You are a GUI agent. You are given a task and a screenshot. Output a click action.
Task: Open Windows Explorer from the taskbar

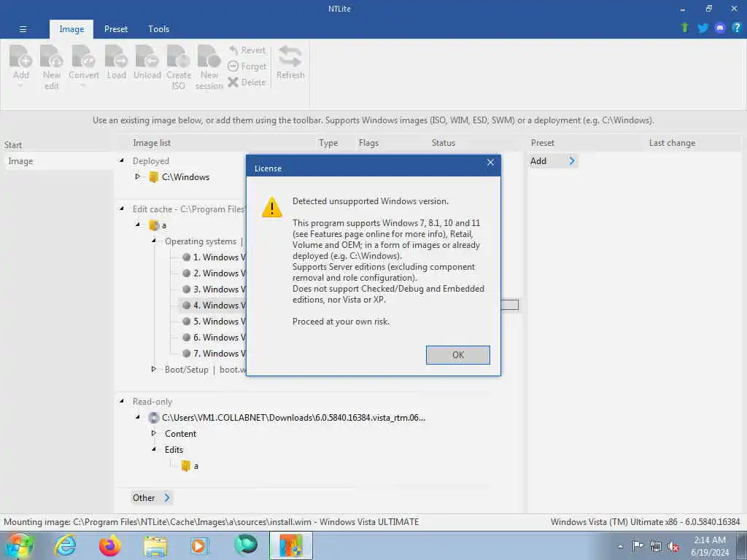155,545
